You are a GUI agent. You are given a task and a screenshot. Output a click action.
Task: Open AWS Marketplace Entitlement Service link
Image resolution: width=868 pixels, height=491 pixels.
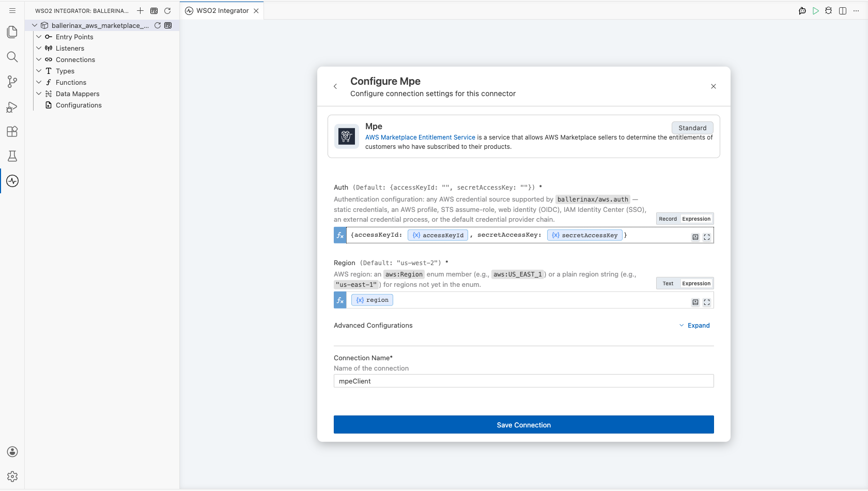tap(420, 137)
